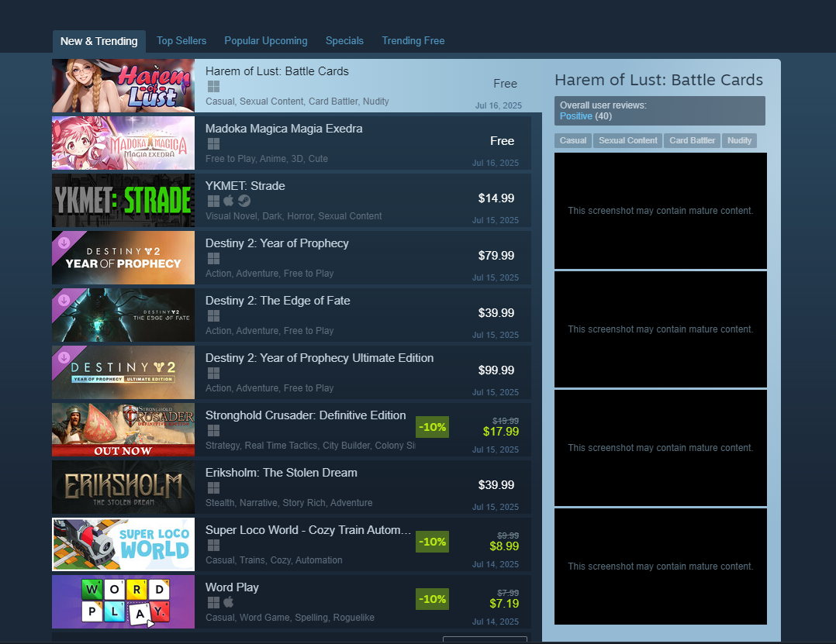Click the Windows icon under Super Loco World
This screenshot has width=836, height=644.
213,545
